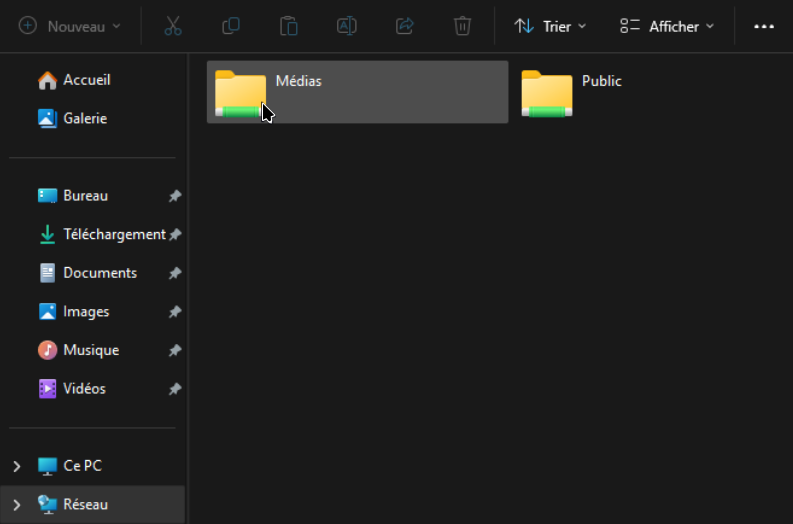Open the Trier sort dropdown
793x524 pixels.
550,26
